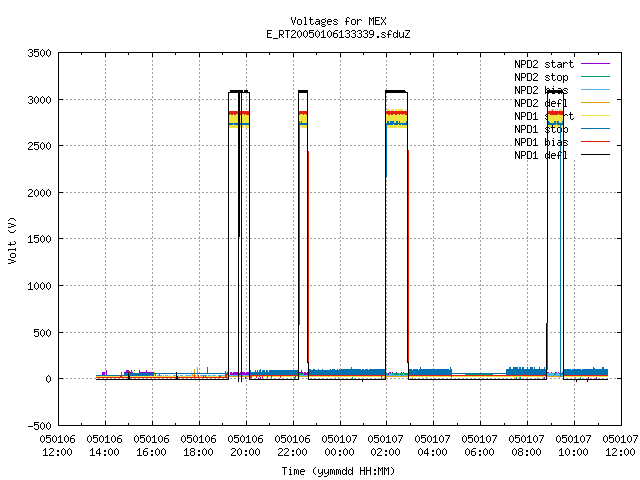Click the 'NPD1 stop' legend label
This screenshot has width=640, height=480.
click(x=541, y=129)
